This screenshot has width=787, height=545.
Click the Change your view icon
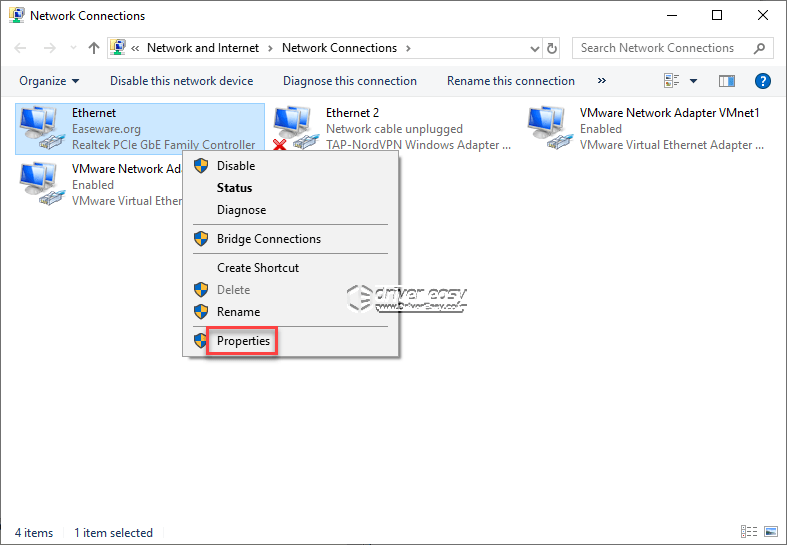point(672,81)
